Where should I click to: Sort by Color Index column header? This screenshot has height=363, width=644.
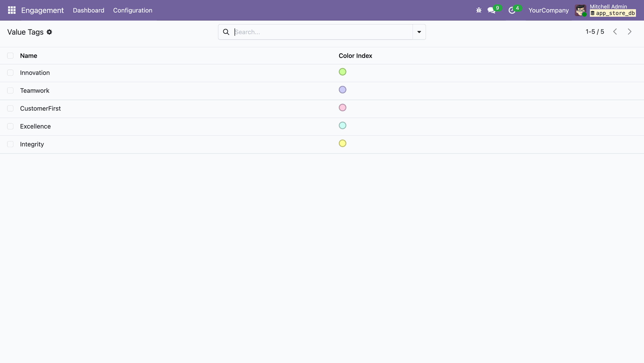tap(355, 56)
